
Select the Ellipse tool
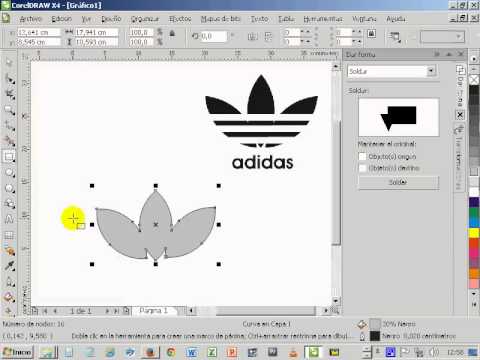coord(9,173)
